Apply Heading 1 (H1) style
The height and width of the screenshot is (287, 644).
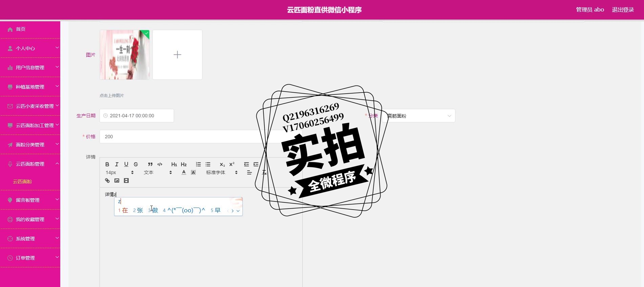pyautogui.click(x=174, y=164)
